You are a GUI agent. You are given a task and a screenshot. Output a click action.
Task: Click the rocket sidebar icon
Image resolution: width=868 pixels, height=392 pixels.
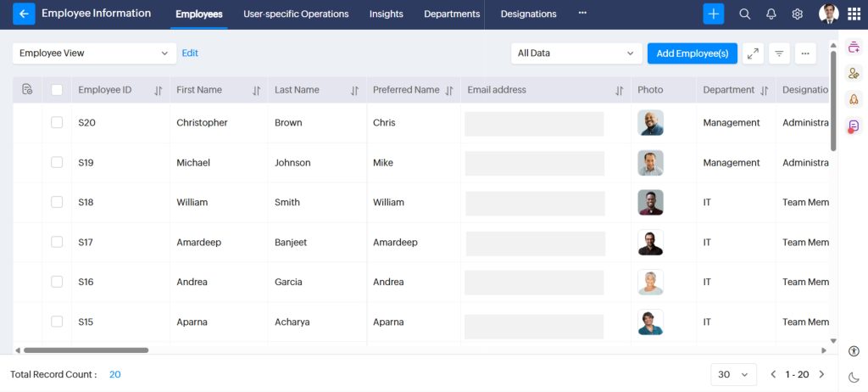854,99
